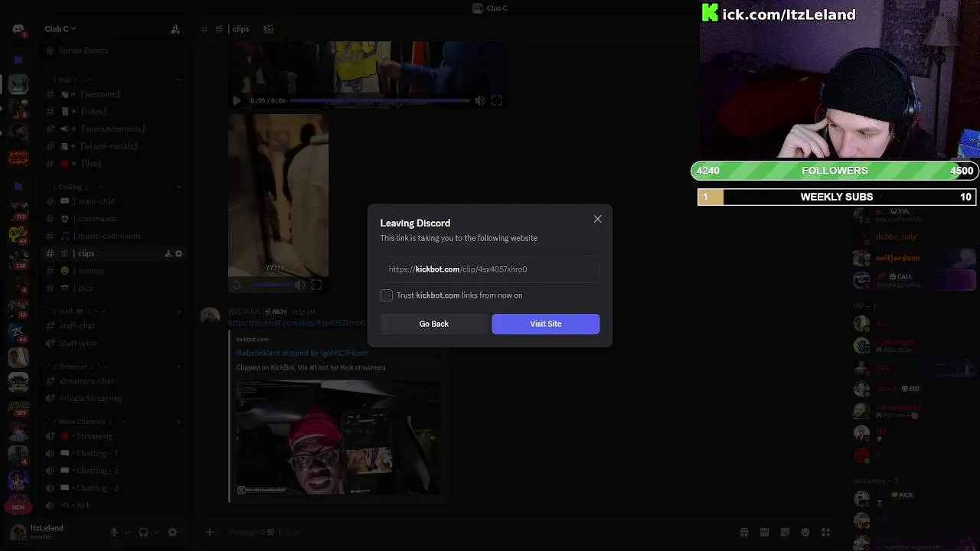This screenshot has height=551, width=980.
Task: Add channel to staff category plus icon
Action: (178, 311)
